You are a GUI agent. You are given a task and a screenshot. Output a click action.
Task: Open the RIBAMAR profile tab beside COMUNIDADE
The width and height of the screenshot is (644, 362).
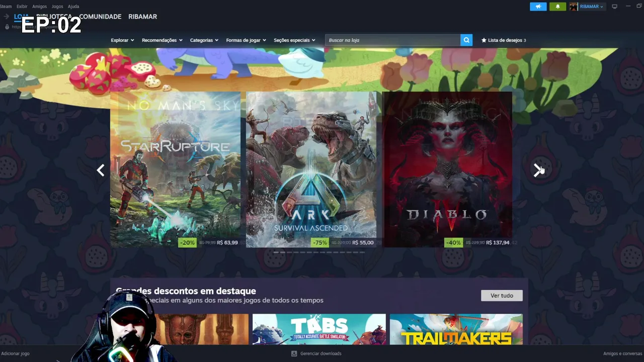pyautogui.click(x=142, y=17)
